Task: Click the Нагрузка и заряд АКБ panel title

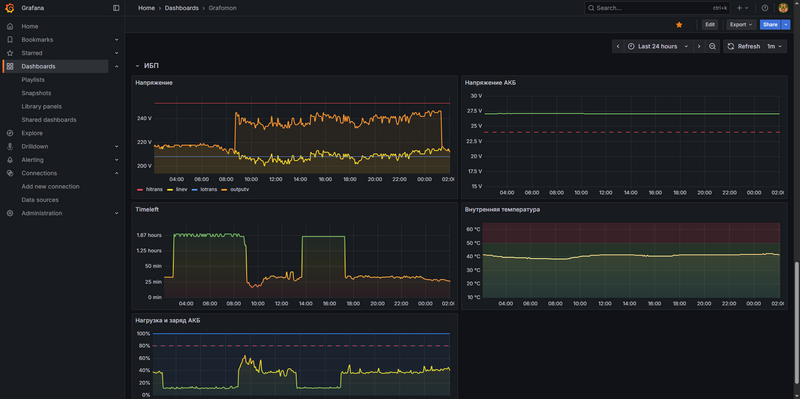Action: (167, 320)
